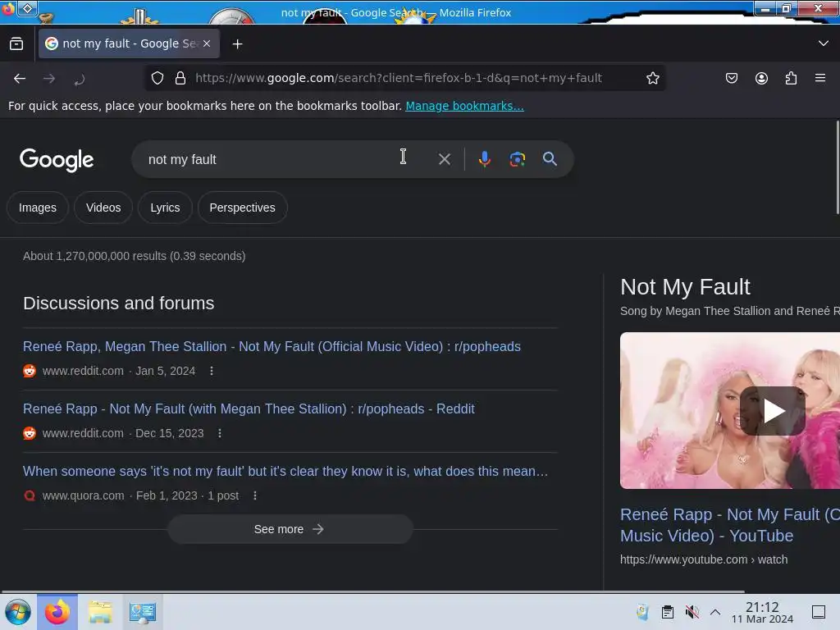The image size is (840, 630).
Task: Open the Firefox hamburger application menu
Action: pos(820,78)
